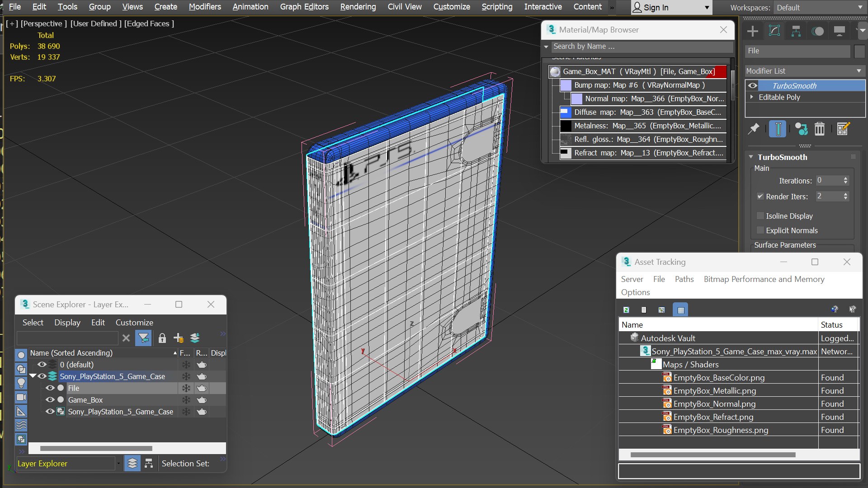The height and width of the screenshot is (488, 868).
Task: Open Material/Map Browser options arrow
Action: (x=546, y=47)
